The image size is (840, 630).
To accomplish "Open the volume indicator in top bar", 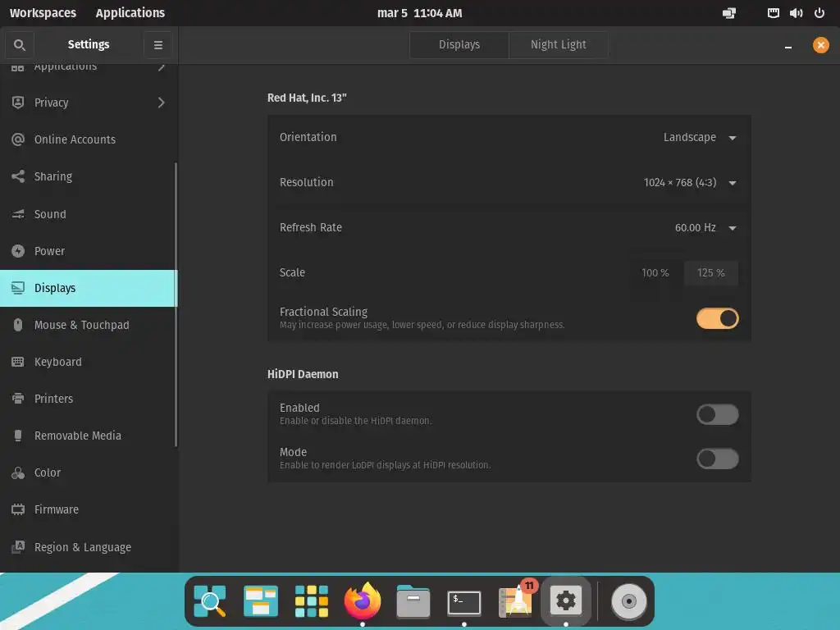I will pos(796,13).
